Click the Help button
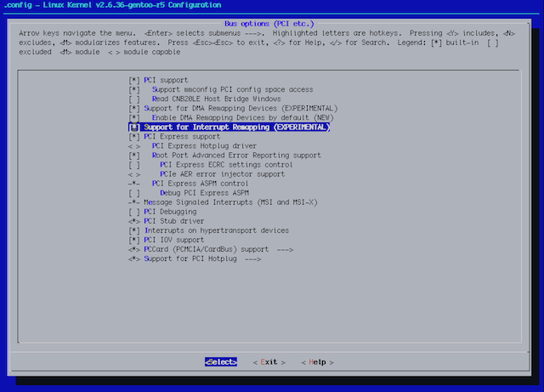This screenshot has width=544, height=392. point(317,361)
